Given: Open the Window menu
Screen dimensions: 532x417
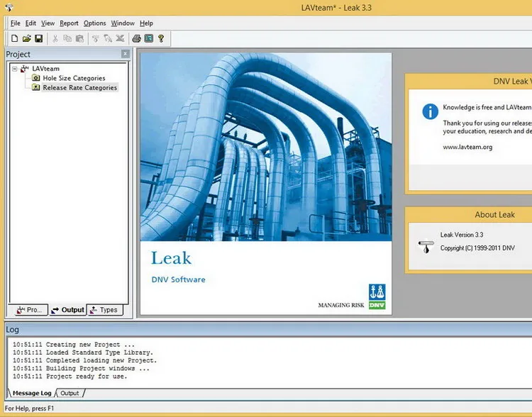Looking at the screenshot, I should pyautogui.click(x=123, y=23).
